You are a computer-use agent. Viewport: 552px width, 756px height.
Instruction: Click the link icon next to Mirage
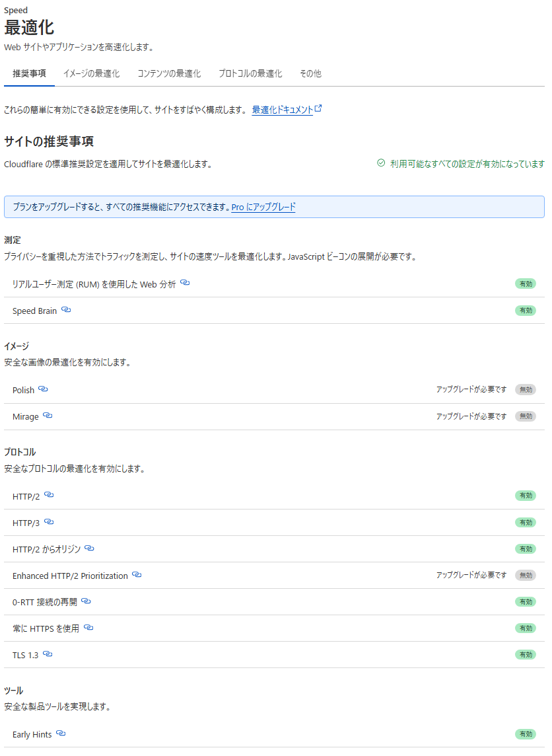click(48, 415)
